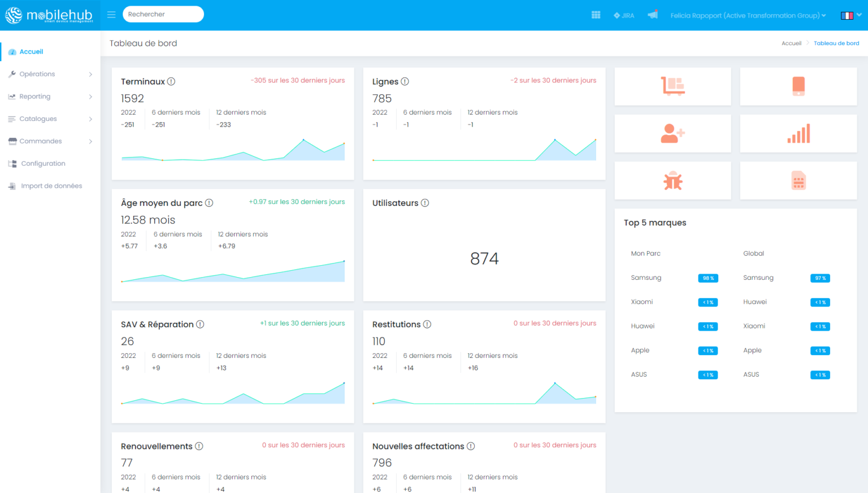This screenshot has width=868, height=493.
Task: Click the orange signal bars shortcut tile
Action: 798,133
